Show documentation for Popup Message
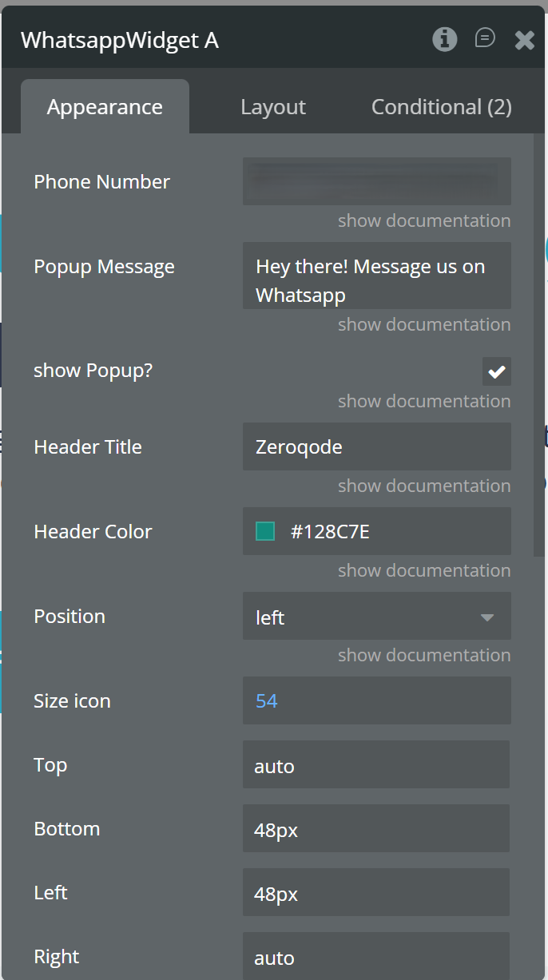The width and height of the screenshot is (548, 980). (423, 324)
